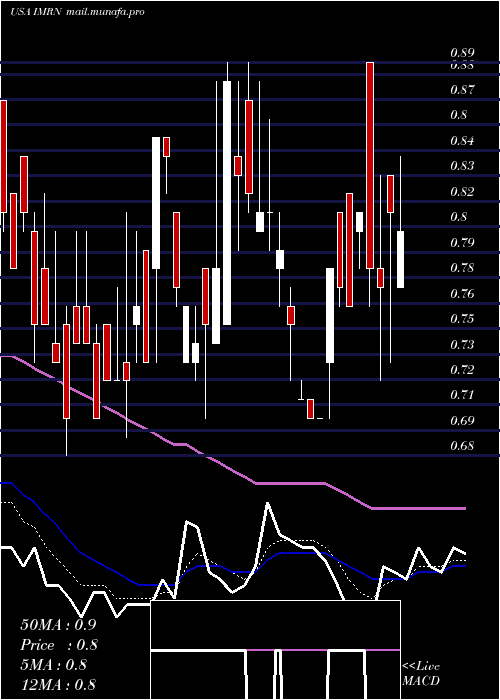Screen dimensions: 500x700
Task: Click the tallest red candlestick topping at 0.89
Action: click(370, 165)
